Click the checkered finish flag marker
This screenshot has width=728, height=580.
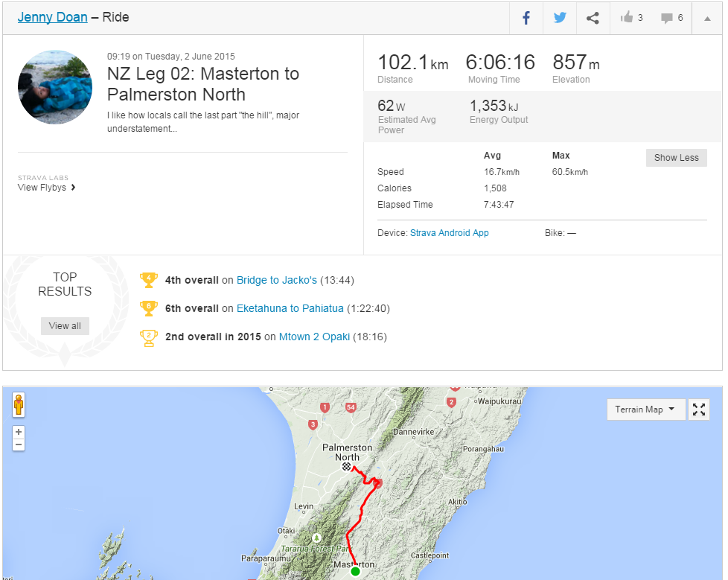pos(346,467)
